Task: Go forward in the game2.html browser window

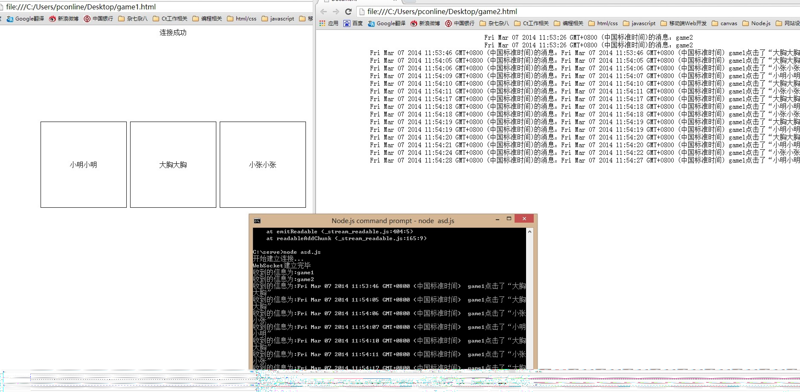Action: [336, 11]
